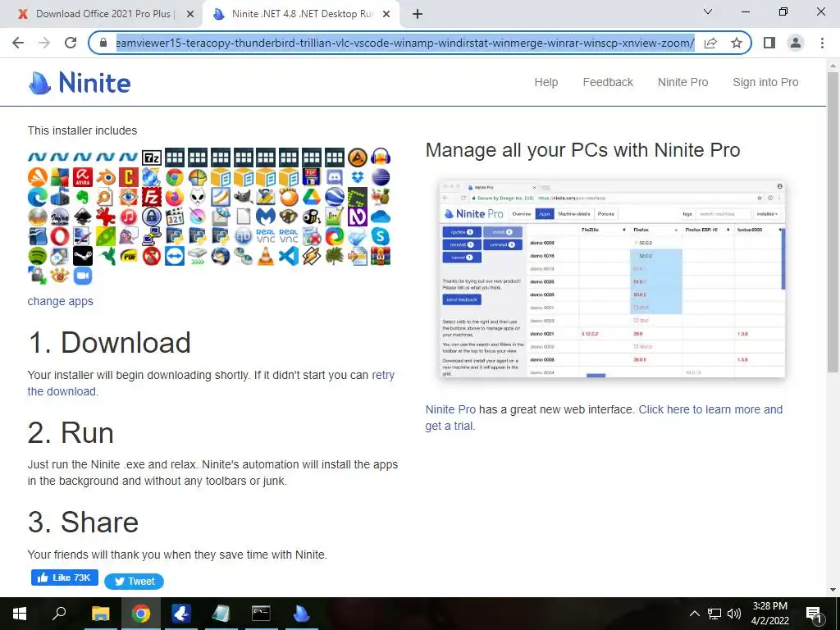Click the OneDrive cloud icon
The width and height of the screenshot is (840, 630).
click(381, 217)
